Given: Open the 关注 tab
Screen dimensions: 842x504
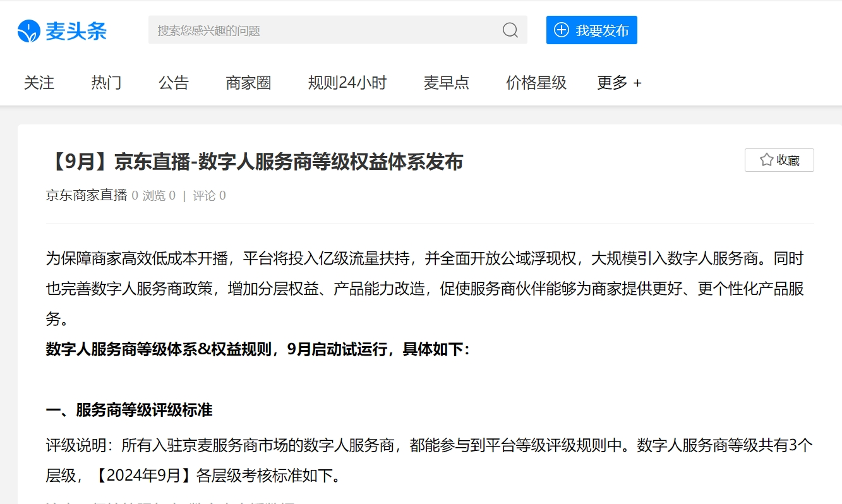Looking at the screenshot, I should pyautogui.click(x=39, y=83).
